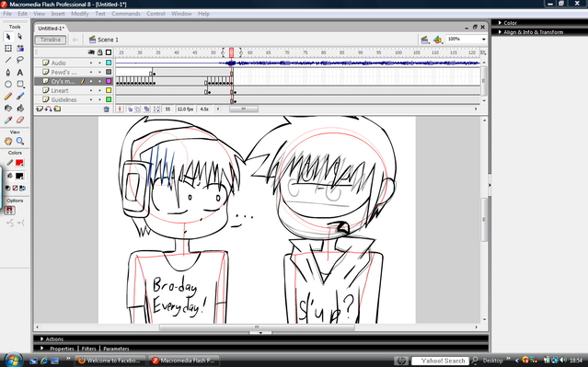Select the Text tool
The image size is (588, 367).
20,72
